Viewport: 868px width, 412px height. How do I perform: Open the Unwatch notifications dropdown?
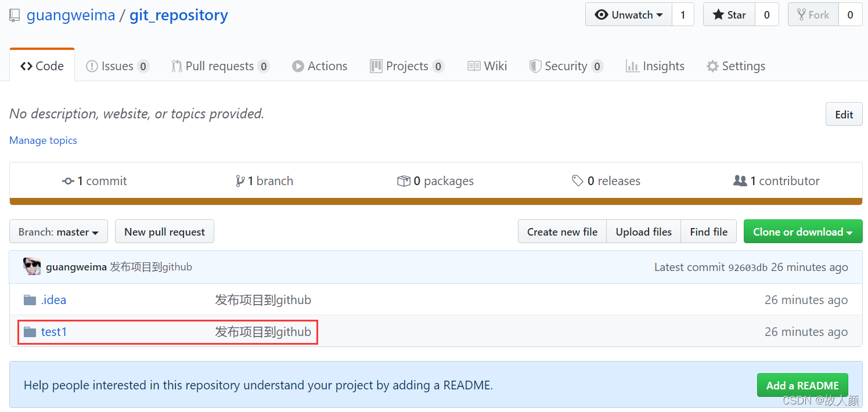click(629, 15)
